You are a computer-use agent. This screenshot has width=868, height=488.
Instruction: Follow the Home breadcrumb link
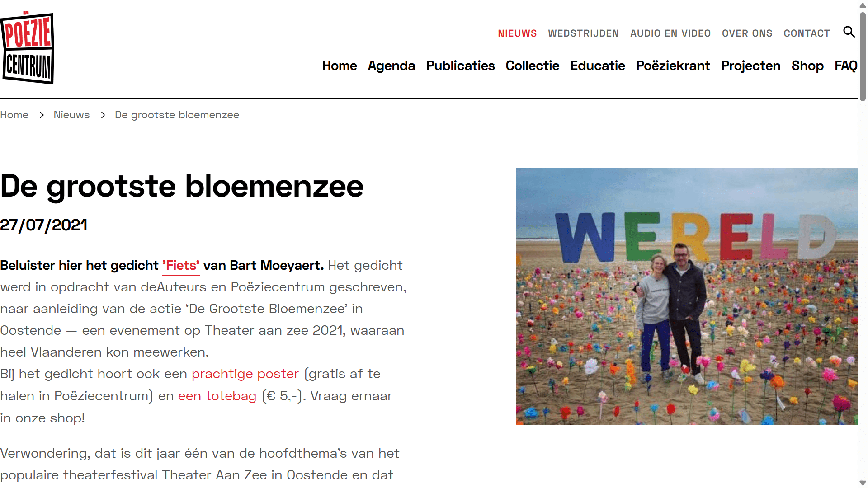click(14, 115)
